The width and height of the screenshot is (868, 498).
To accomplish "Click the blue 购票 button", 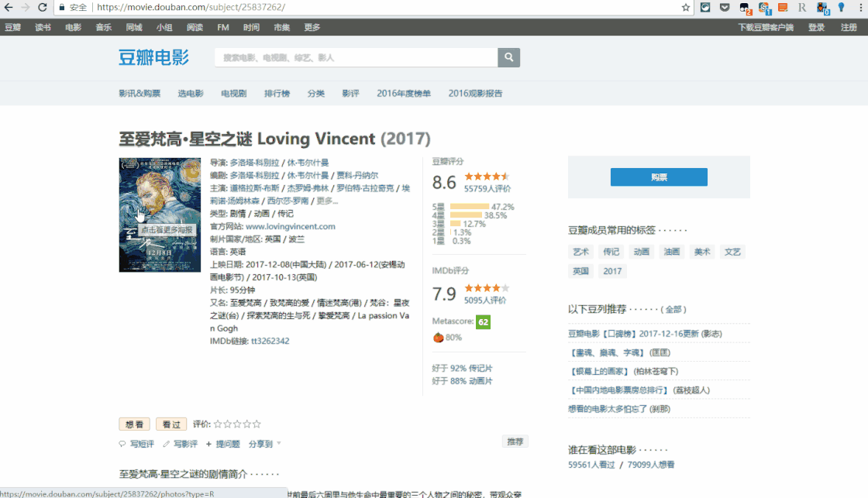I will click(x=659, y=177).
